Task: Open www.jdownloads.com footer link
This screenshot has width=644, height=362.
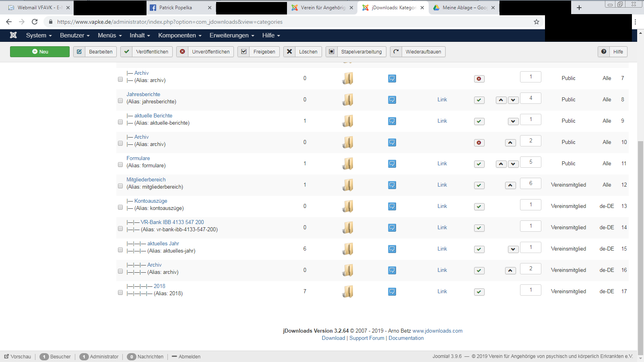Action: pos(438,331)
